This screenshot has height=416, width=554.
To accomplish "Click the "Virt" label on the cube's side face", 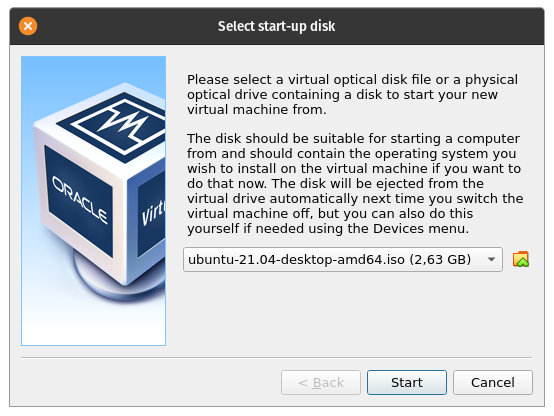I will (153, 212).
